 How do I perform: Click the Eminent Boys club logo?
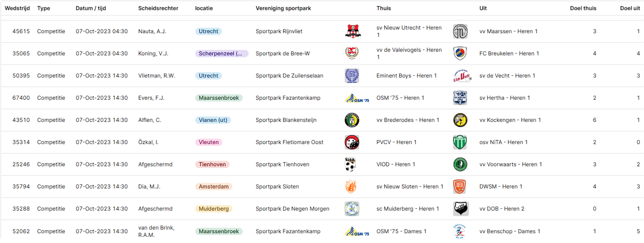pyautogui.click(x=352, y=76)
